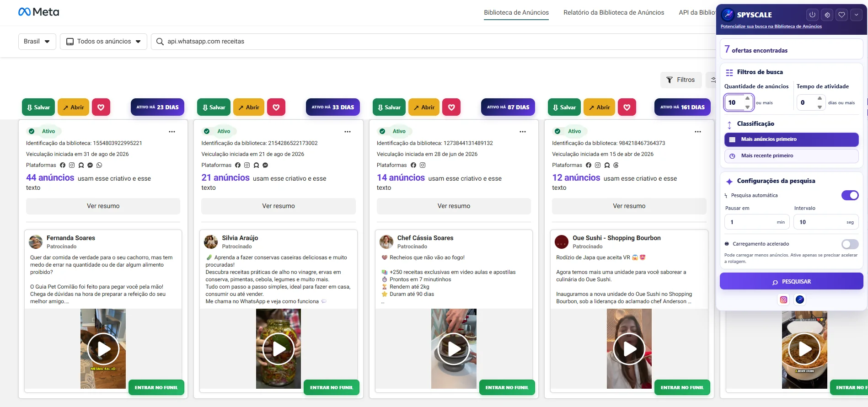The width and height of the screenshot is (868, 407).
Task: Click SpyScale round logo below Pesquisar button
Action: click(800, 300)
